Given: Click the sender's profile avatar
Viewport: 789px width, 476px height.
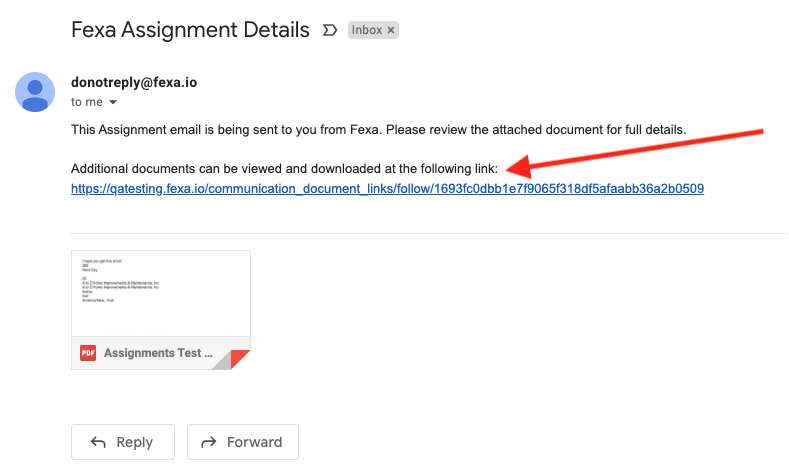Looking at the screenshot, I should [35, 92].
